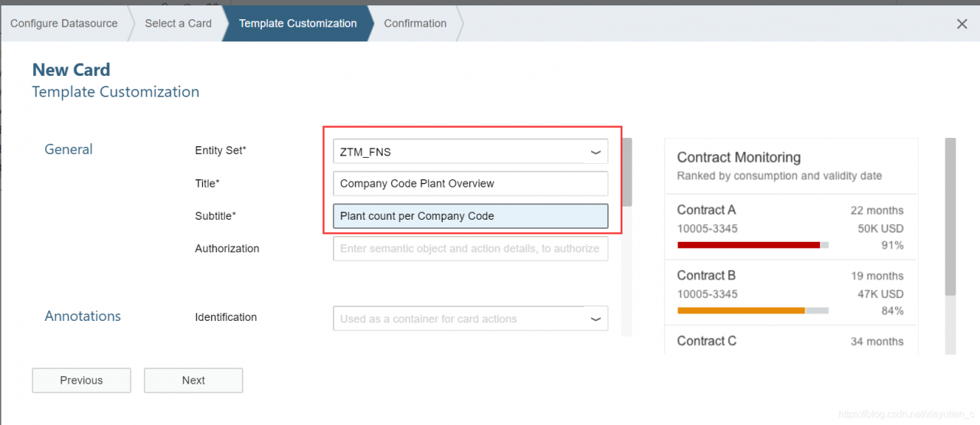Close the New Card dialog
The height and width of the screenshot is (425, 980).
click(x=962, y=24)
